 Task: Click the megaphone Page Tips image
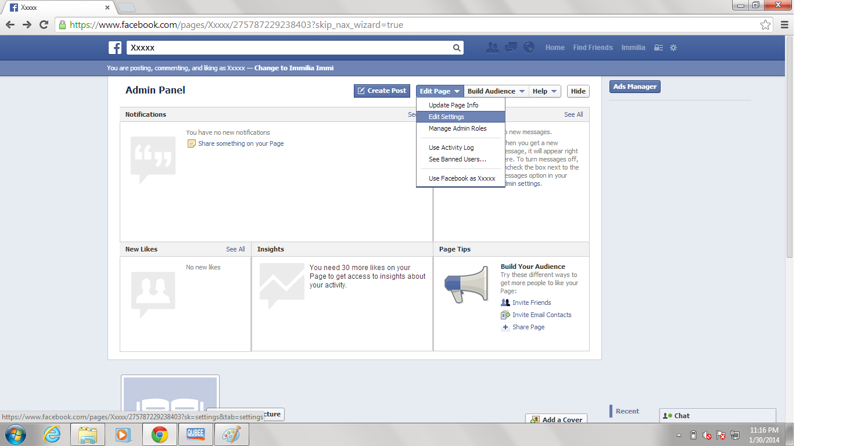tap(467, 285)
